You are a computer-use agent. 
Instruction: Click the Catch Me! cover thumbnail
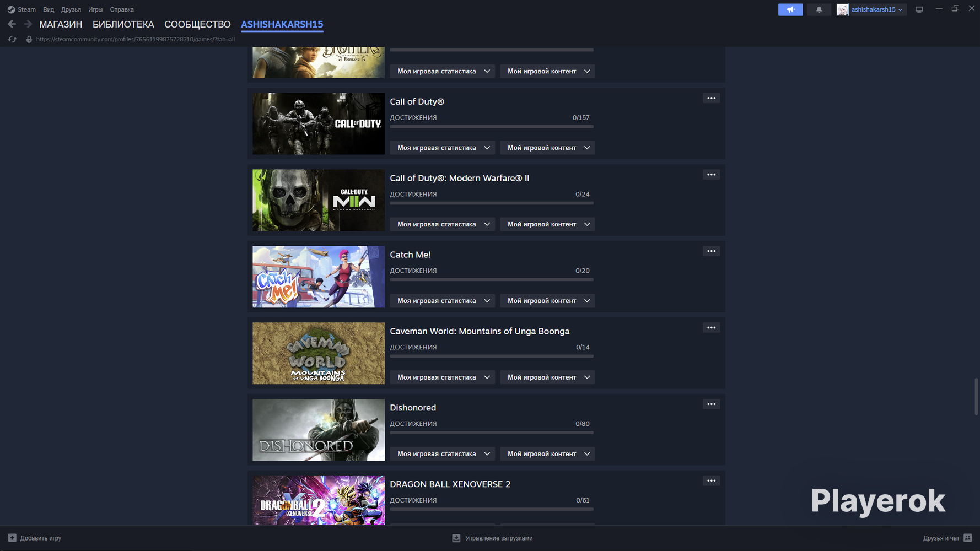coord(319,277)
